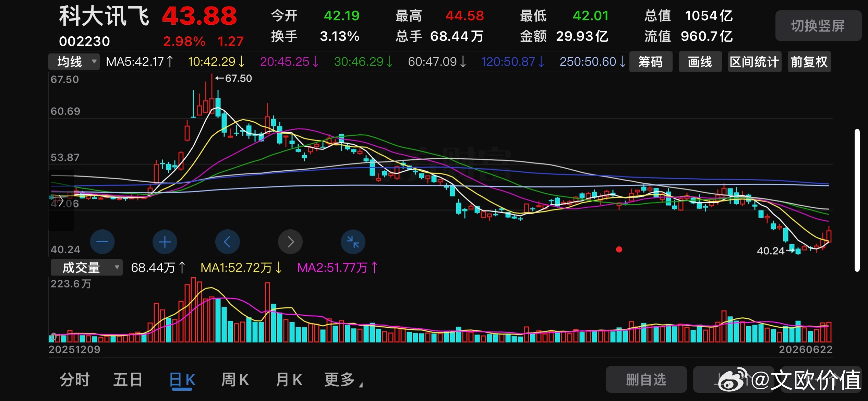Zoom in the K-line chart with plus icon
This screenshot has width=868, height=401.
[x=165, y=242]
